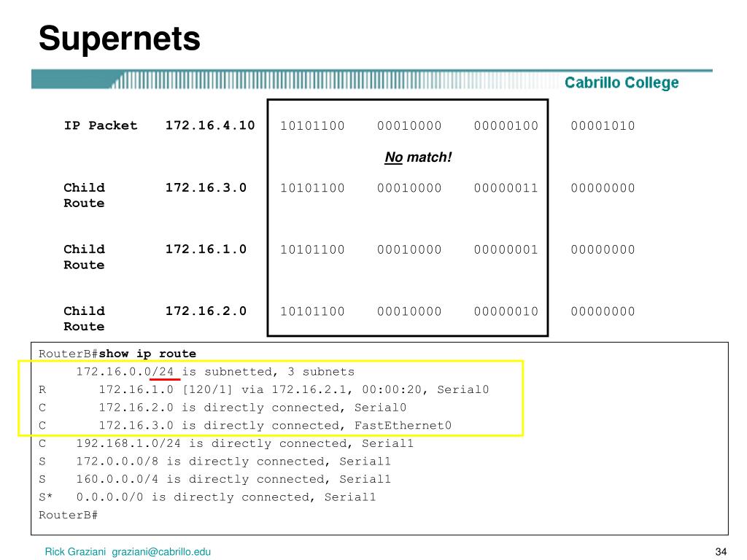Click "172.16.0.0/24 is subnetted, 3 subnets" line
747x560 pixels.
[x=215, y=372]
